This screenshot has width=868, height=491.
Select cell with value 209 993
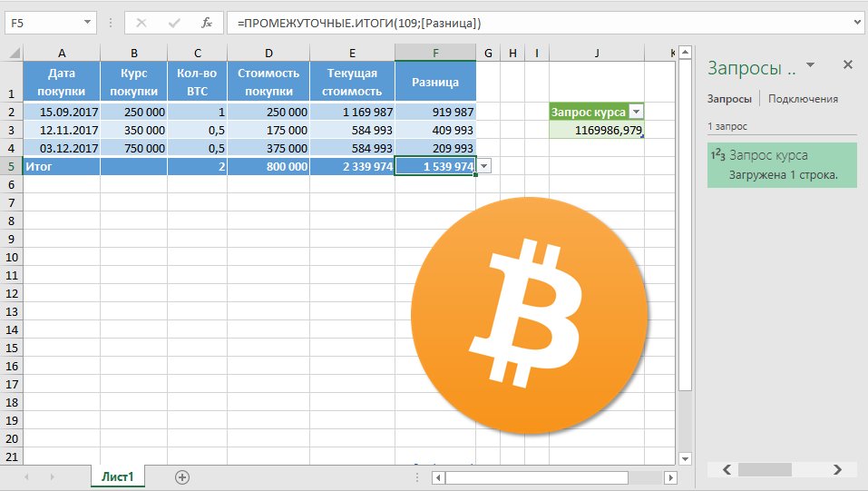click(x=435, y=149)
